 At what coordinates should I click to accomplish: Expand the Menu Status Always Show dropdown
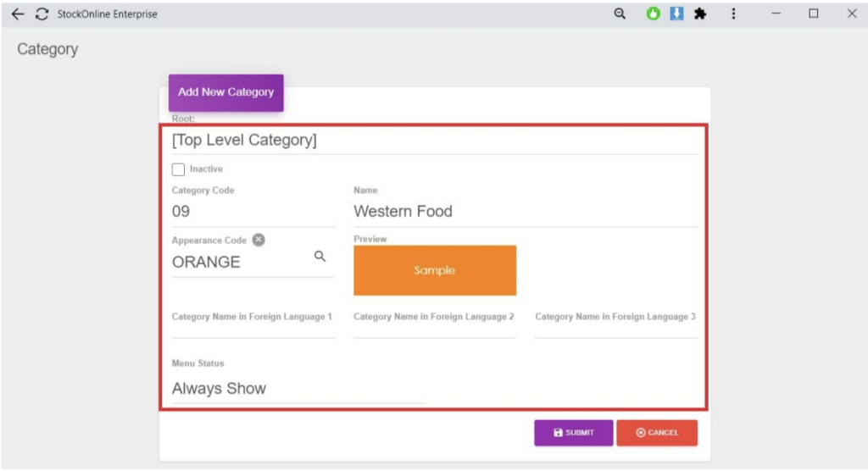click(x=298, y=389)
